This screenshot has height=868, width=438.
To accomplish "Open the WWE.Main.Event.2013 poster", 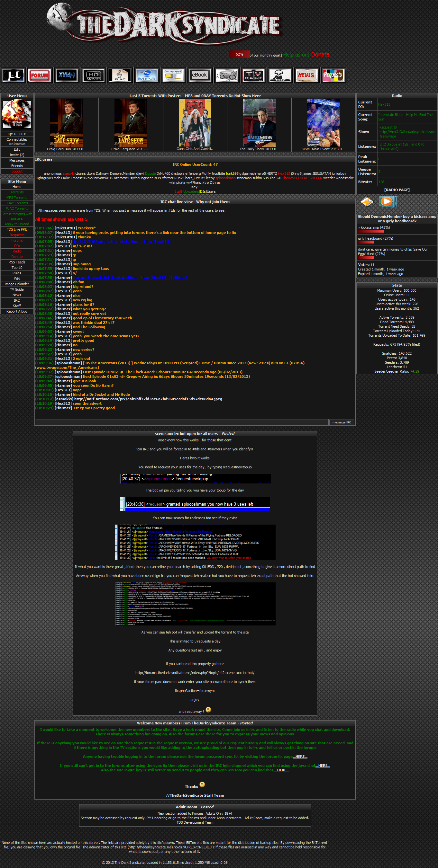I will tap(323, 122).
